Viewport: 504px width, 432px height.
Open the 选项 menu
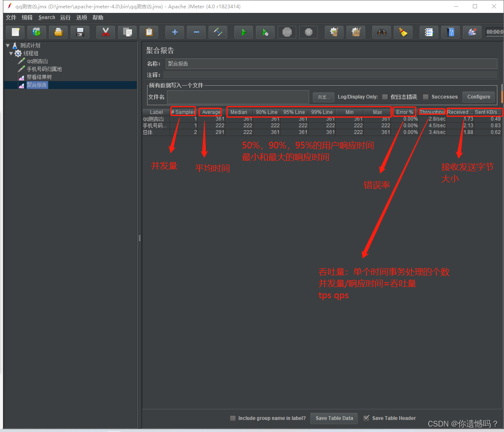tap(81, 17)
